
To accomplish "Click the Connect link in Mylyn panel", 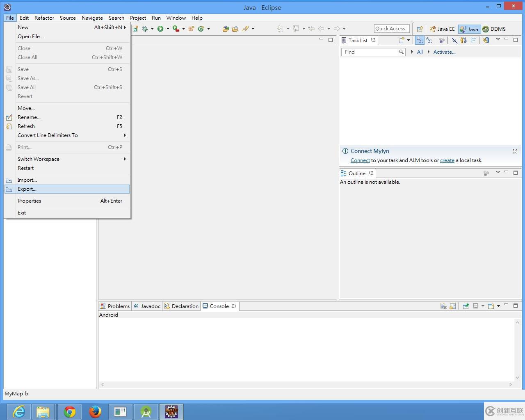I will [360, 160].
